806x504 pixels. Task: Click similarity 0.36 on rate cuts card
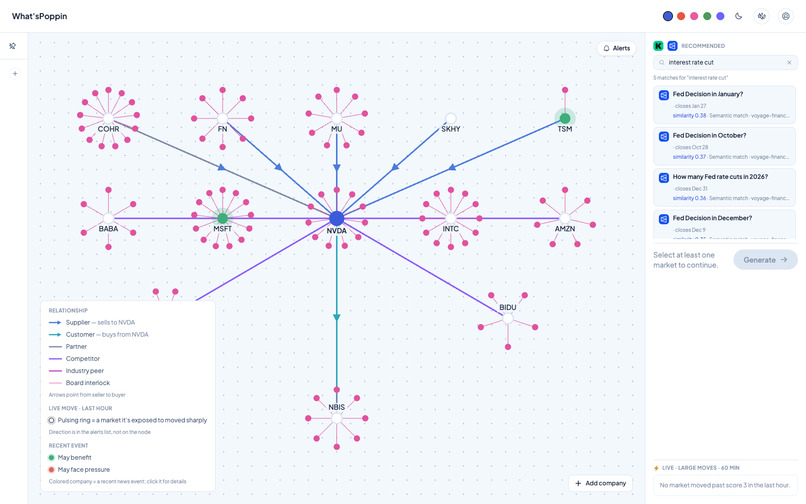point(689,198)
